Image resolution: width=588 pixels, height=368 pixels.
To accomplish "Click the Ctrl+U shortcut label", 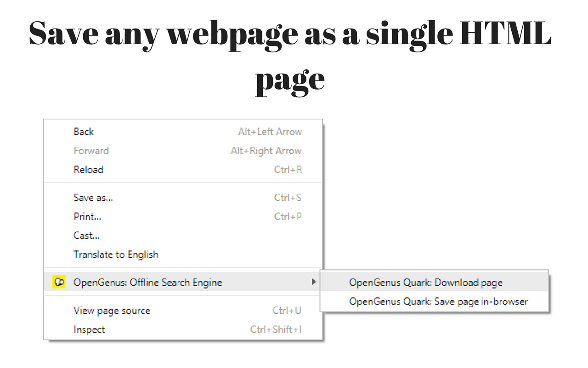I will (287, 311).
